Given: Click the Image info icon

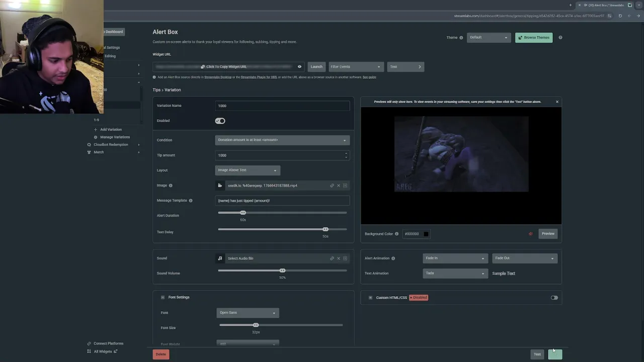Looking at the screenshot, I should 171,186.
